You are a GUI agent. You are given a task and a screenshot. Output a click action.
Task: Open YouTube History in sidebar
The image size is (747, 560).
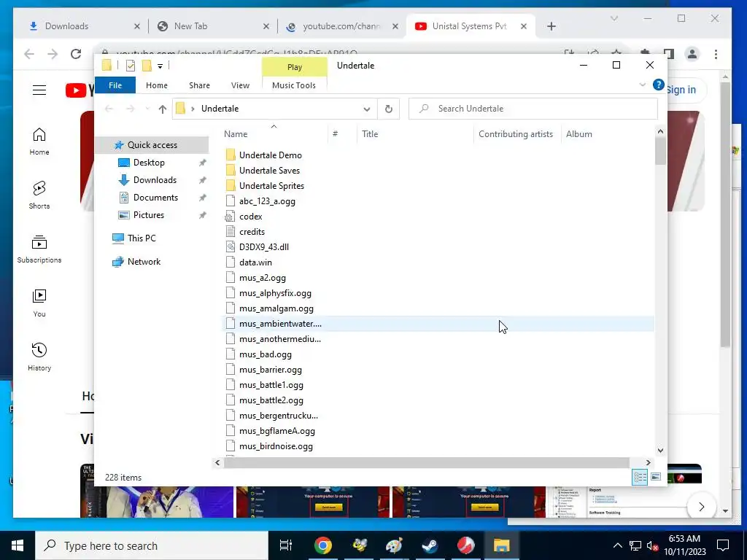coord(39,357)
